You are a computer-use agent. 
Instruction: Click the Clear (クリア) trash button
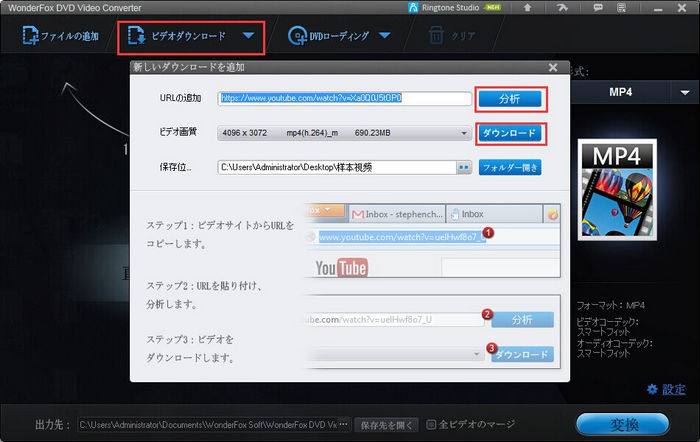tap(451, 36)
